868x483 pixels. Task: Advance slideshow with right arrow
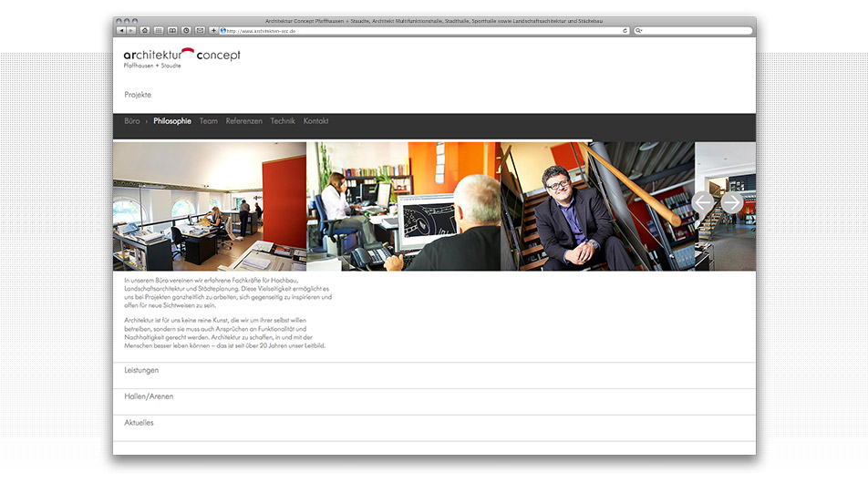click(x=732, y=202)
